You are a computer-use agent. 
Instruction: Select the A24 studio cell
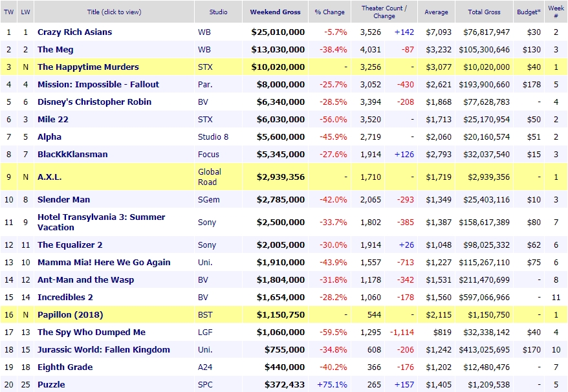click(204, 367)
